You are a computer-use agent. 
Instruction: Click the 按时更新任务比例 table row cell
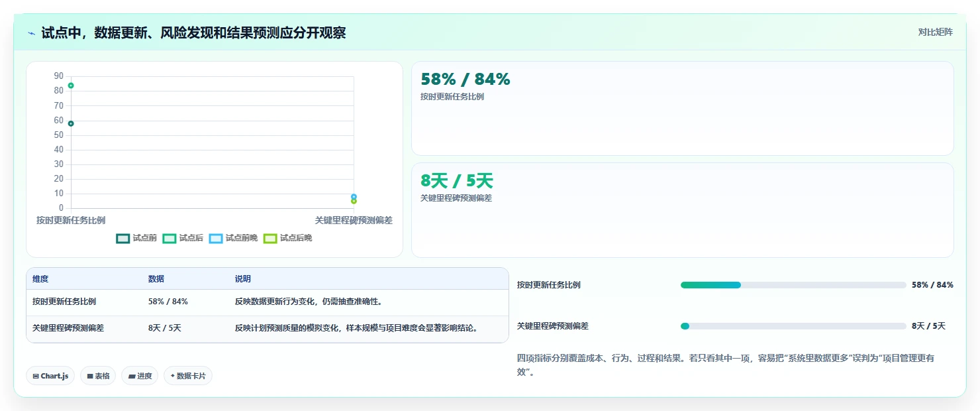64,302
